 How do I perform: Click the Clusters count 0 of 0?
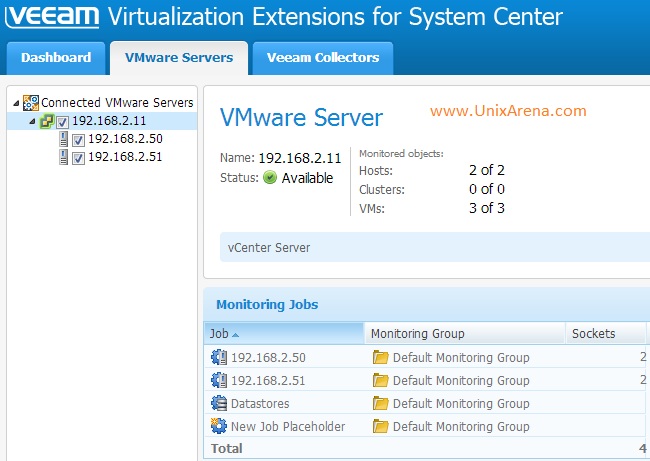click(487, 189)
